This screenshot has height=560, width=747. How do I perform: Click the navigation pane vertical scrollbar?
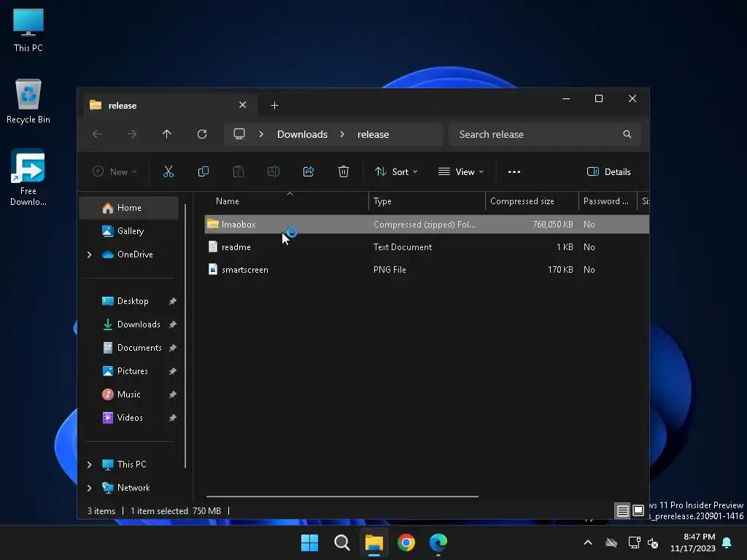(x=185, y=335)
